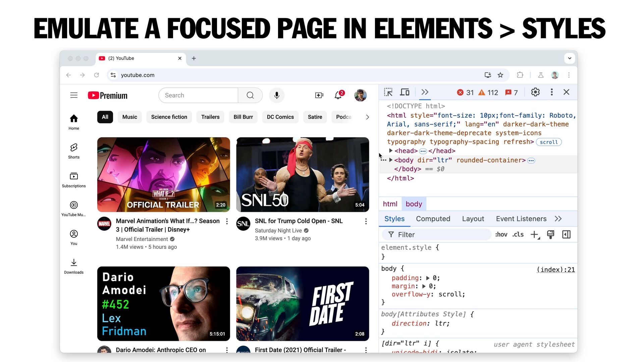
Task: Switch to the Styles tab
Action: 394,219
